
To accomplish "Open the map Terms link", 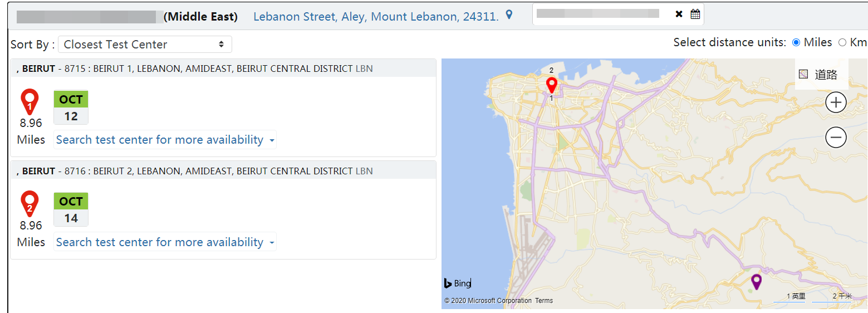I will click(544, 301).
